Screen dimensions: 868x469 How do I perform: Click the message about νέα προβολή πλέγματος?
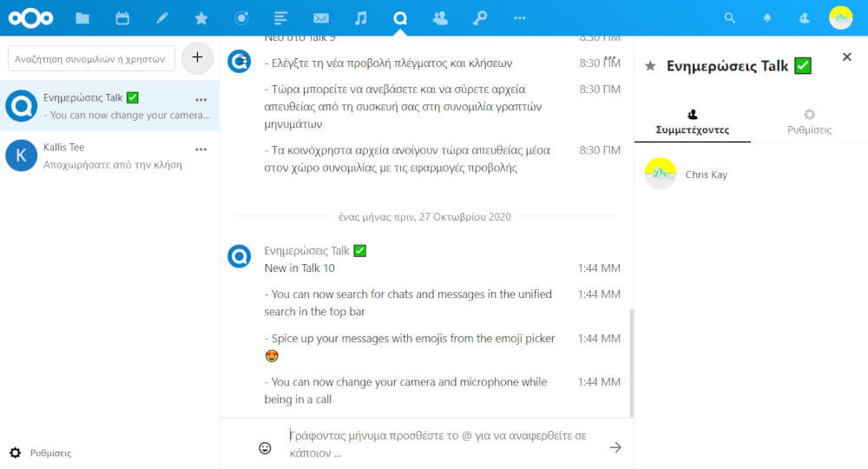(389, 63)
